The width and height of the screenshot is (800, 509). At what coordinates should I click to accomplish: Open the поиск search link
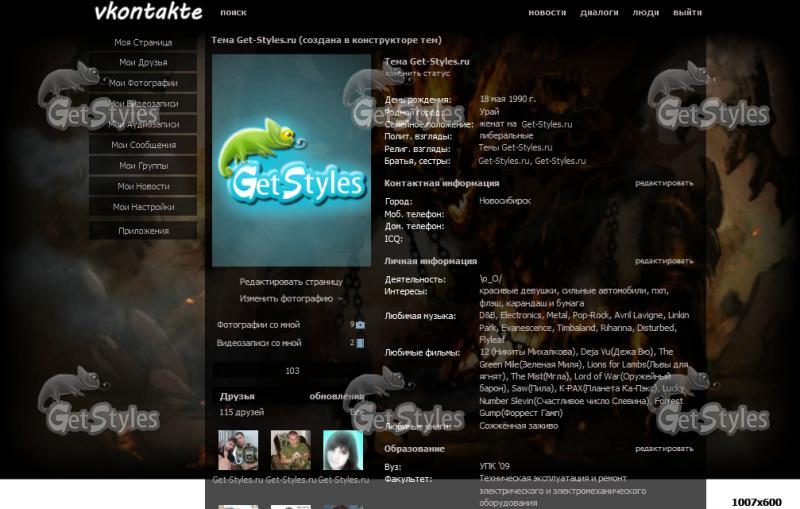233,12
